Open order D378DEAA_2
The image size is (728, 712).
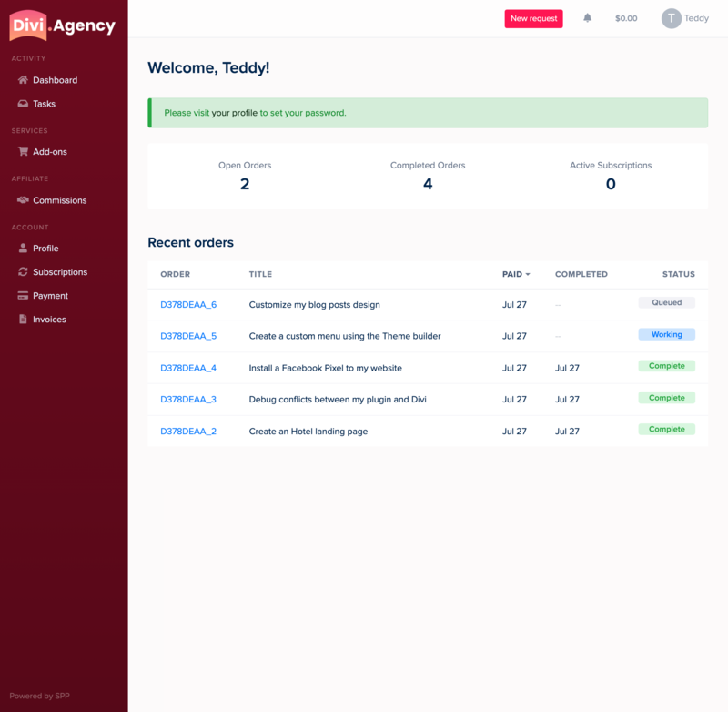(x=188, y=432)
